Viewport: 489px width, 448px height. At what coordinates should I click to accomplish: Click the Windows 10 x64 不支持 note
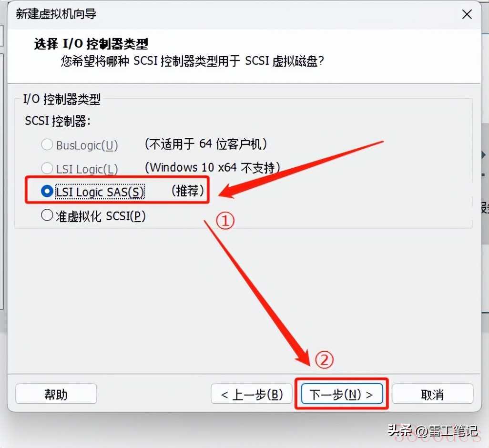click(213, 167)
